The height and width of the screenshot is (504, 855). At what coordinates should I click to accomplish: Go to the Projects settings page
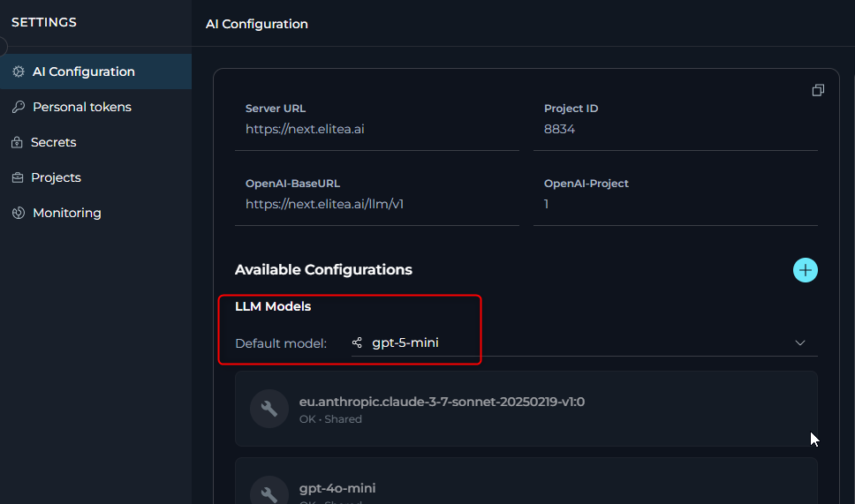tap(56, 177)
